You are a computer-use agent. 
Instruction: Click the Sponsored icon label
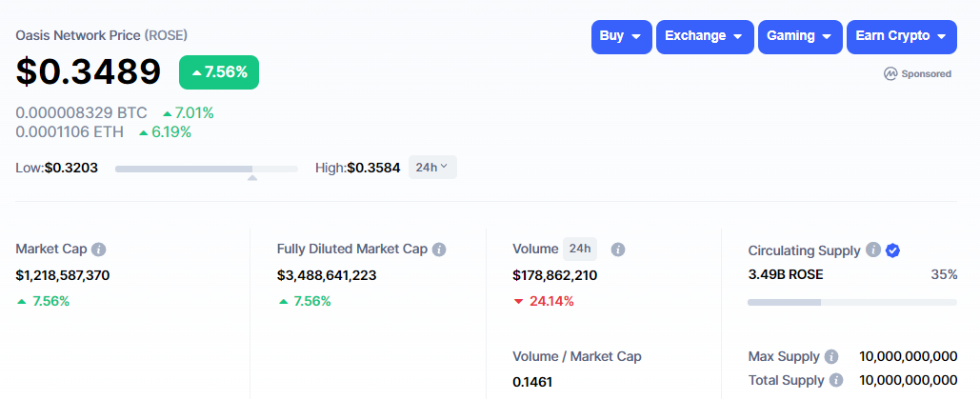click(x=917, y=73)
